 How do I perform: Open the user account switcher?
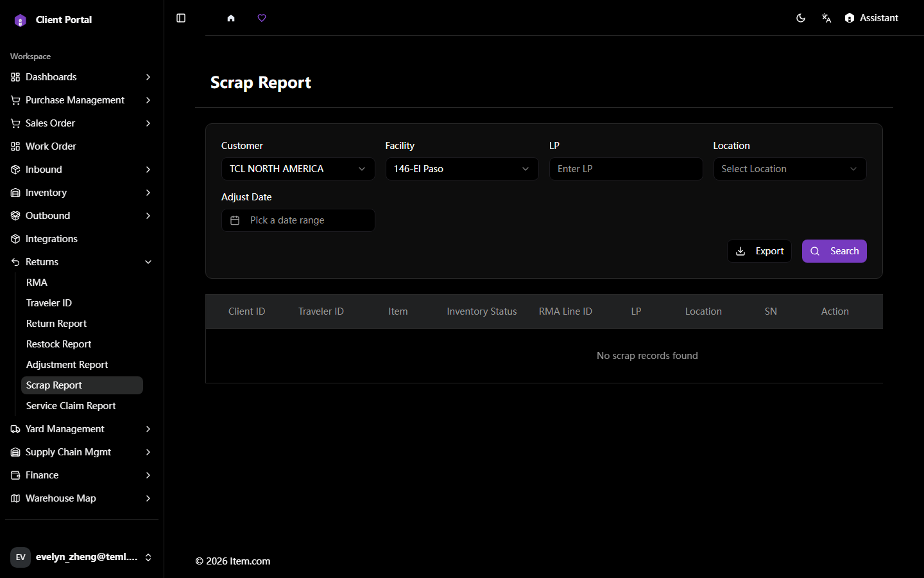coord(81,557)
